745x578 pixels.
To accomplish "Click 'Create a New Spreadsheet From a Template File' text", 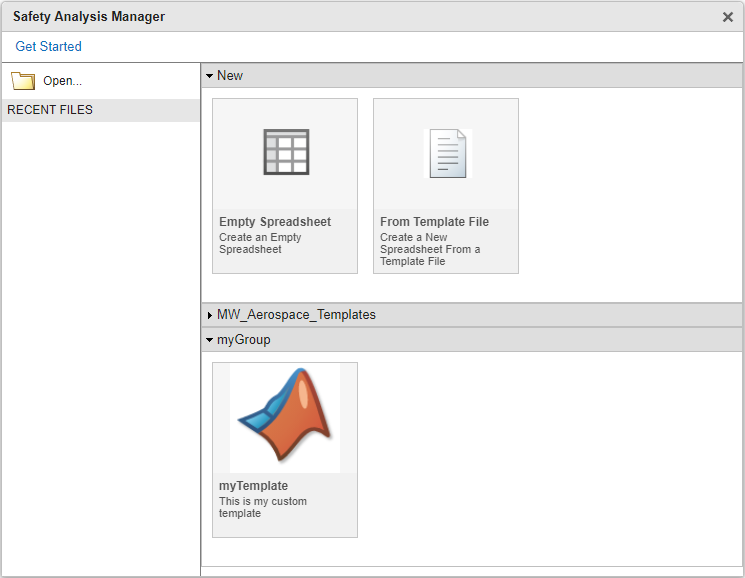I will coord(430,249).
